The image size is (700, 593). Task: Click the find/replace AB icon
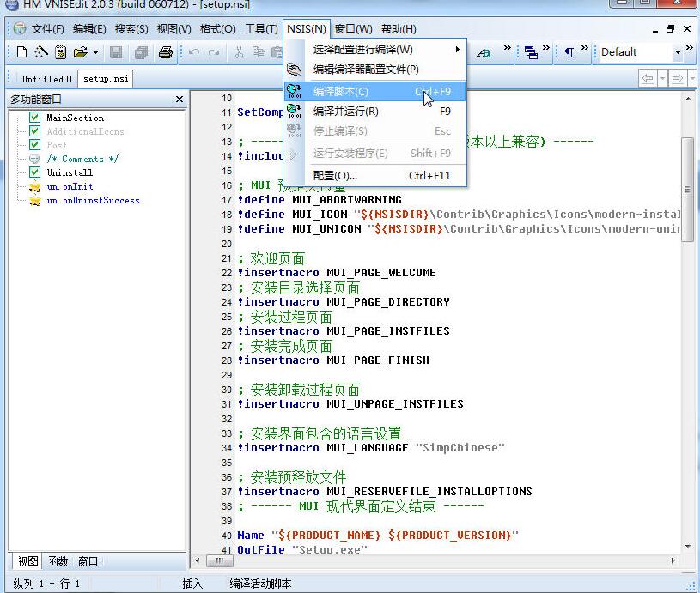[484, 52]
